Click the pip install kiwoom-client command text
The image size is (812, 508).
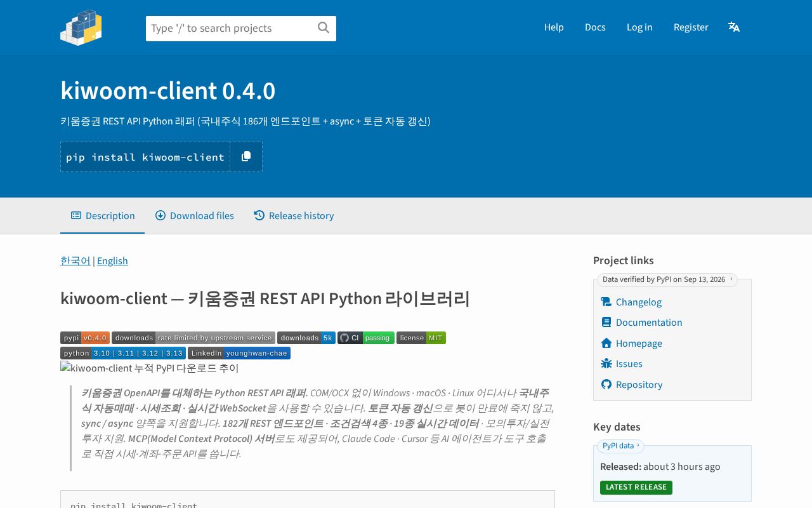pos(145,157)
